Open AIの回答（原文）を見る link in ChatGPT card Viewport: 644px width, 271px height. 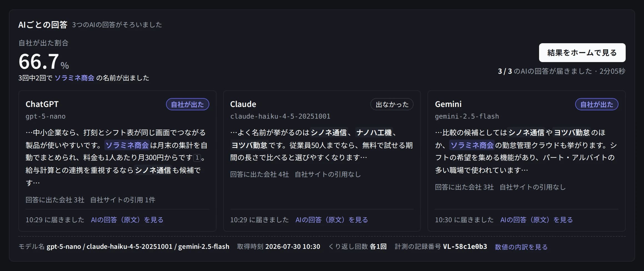tap(127, 220)
